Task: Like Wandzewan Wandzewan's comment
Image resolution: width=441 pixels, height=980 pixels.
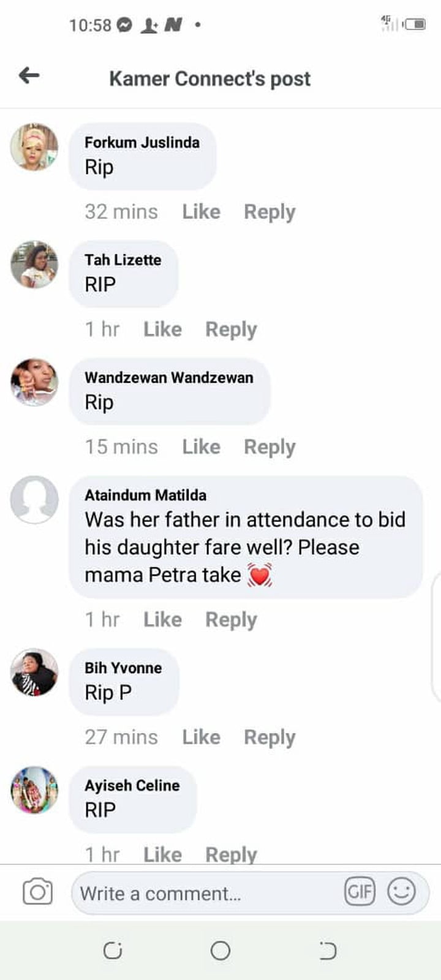Action: (201, 447)
